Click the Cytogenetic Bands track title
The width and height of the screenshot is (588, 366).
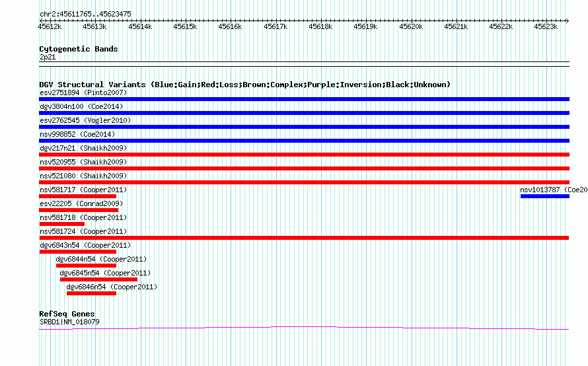coord(79,49)
